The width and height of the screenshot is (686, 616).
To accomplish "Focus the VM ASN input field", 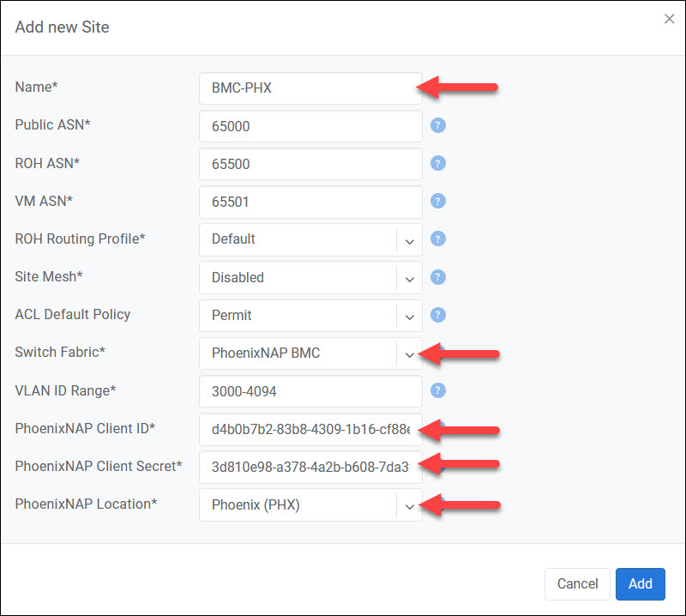I will [310, 202].
